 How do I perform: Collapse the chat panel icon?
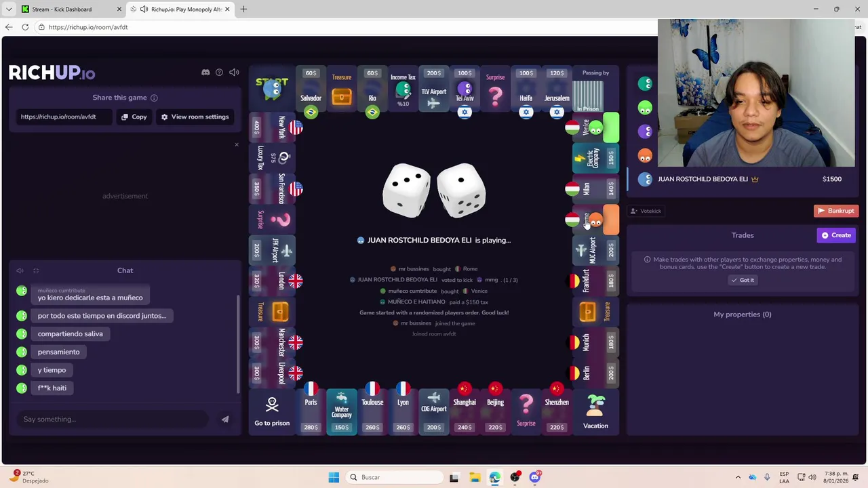tap(36, 270)
